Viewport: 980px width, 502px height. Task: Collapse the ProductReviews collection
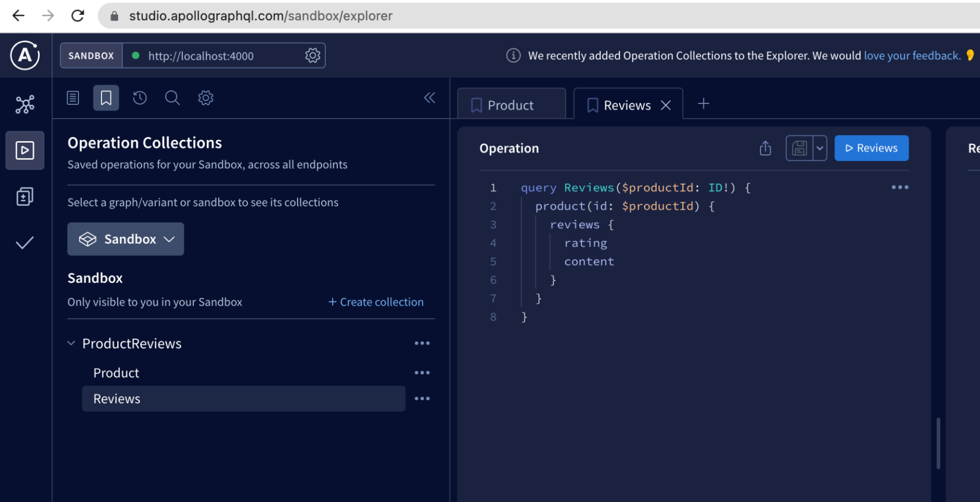[71, 343]
